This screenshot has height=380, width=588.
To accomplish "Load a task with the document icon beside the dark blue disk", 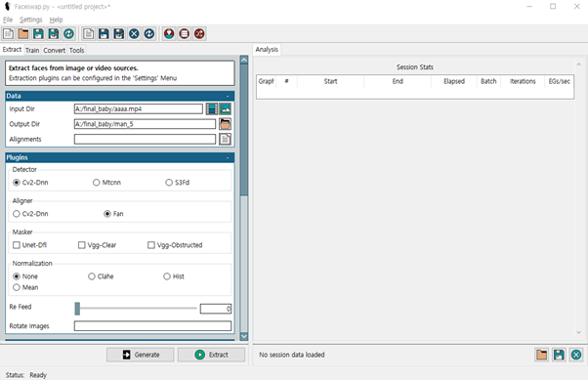I will pos(89,34).
